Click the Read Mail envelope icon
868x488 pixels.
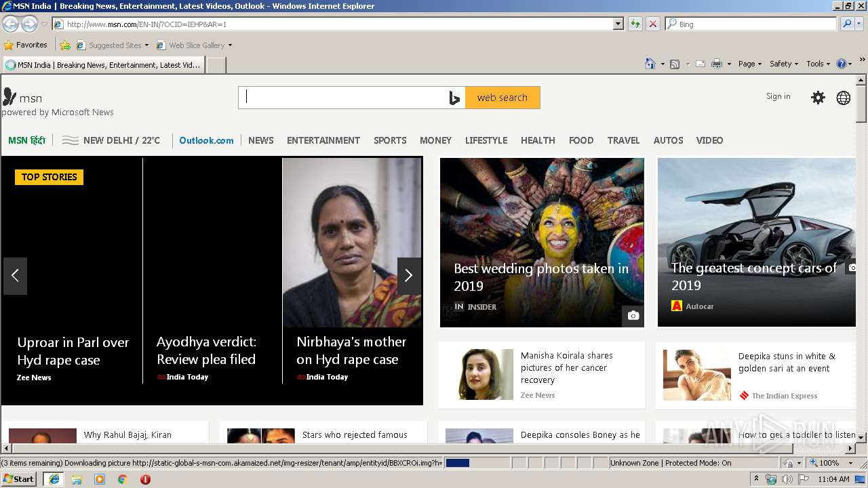pyautogui.click(x=700, y=64)
